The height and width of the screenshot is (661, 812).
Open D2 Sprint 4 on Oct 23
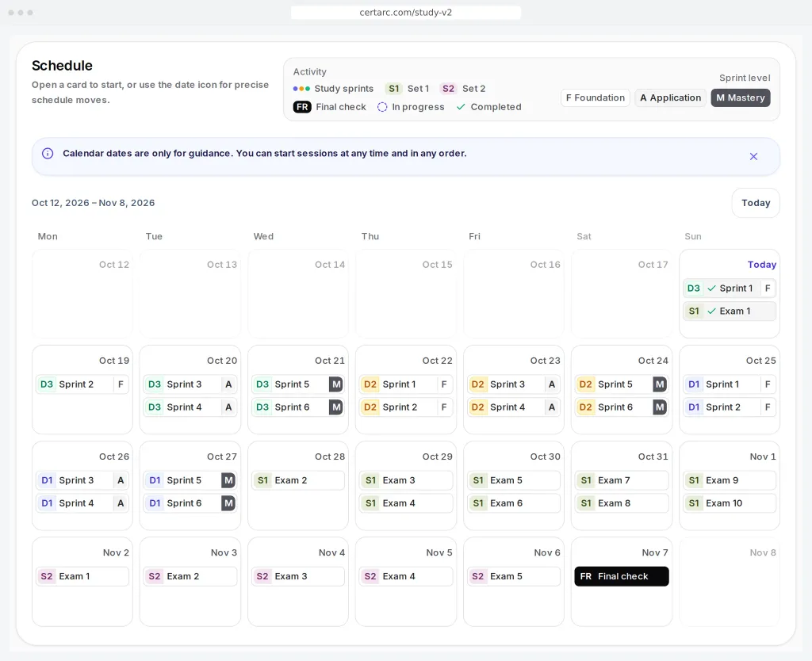[514, 407]
